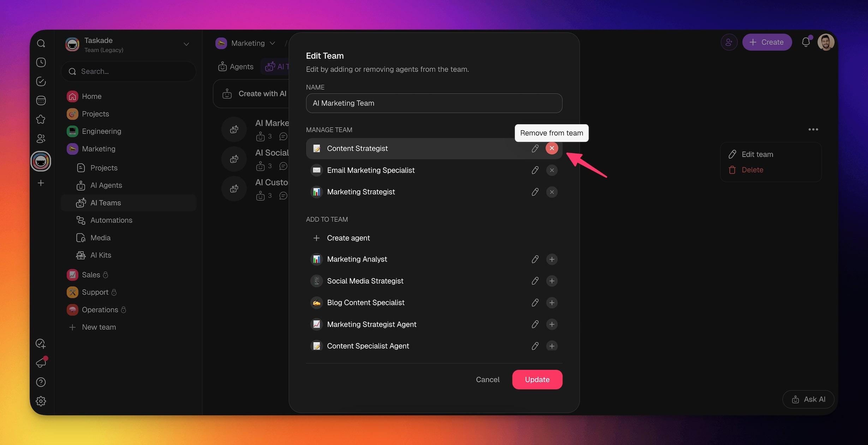Select Delete in the team context menu

click(x=752, y=170)
